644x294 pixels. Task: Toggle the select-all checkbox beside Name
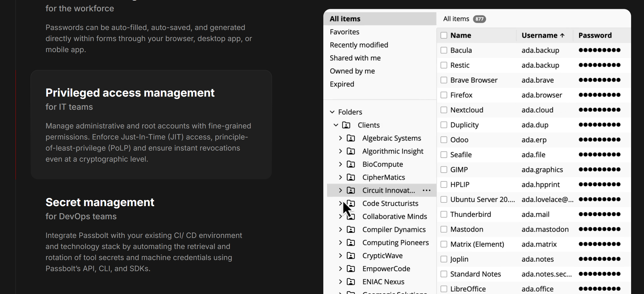click(x=444, y=35)
